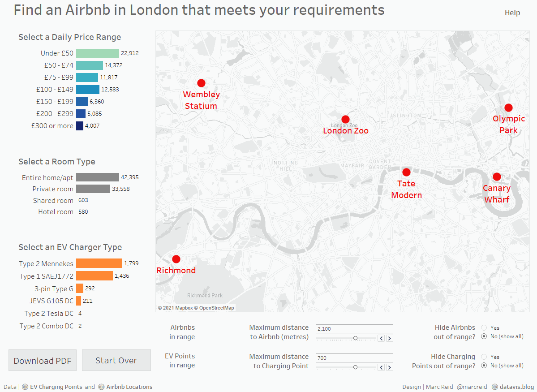Click globe icon beside EV Charging Points
Image resolution: width=537 pixels, height=392 pixels.
26,387
